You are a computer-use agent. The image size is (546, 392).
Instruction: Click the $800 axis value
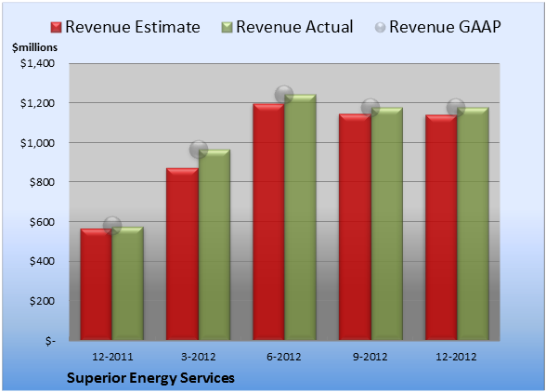[42, 182]
